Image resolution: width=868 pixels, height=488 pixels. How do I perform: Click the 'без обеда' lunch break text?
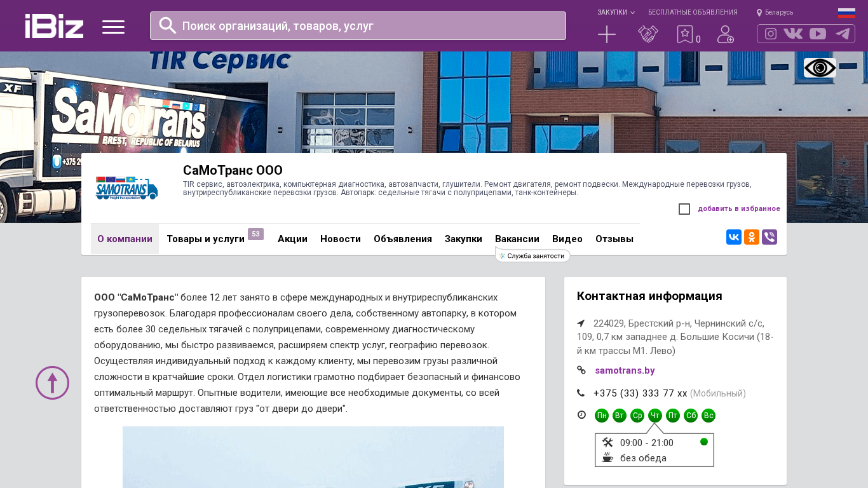point(643,458)
